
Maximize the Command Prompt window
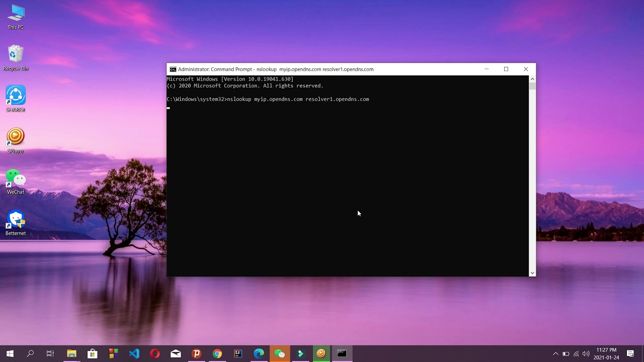pos(506,69)
